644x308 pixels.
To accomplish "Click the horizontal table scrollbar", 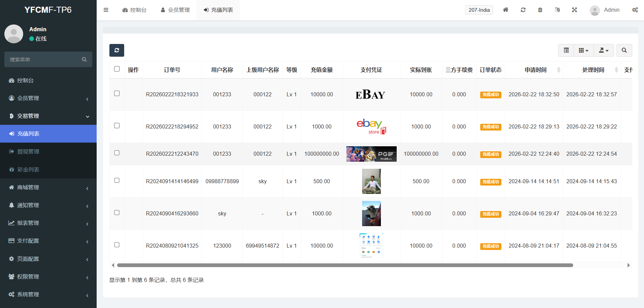I will pos(345,265).
